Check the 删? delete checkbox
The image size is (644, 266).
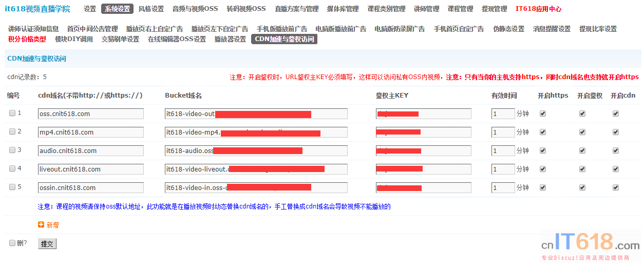pos(12,243)
